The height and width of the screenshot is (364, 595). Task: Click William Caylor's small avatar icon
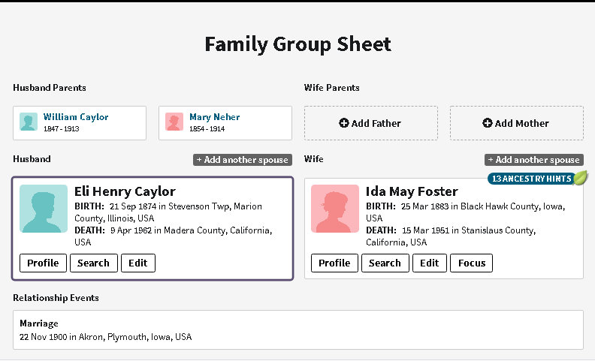(29, 122)
